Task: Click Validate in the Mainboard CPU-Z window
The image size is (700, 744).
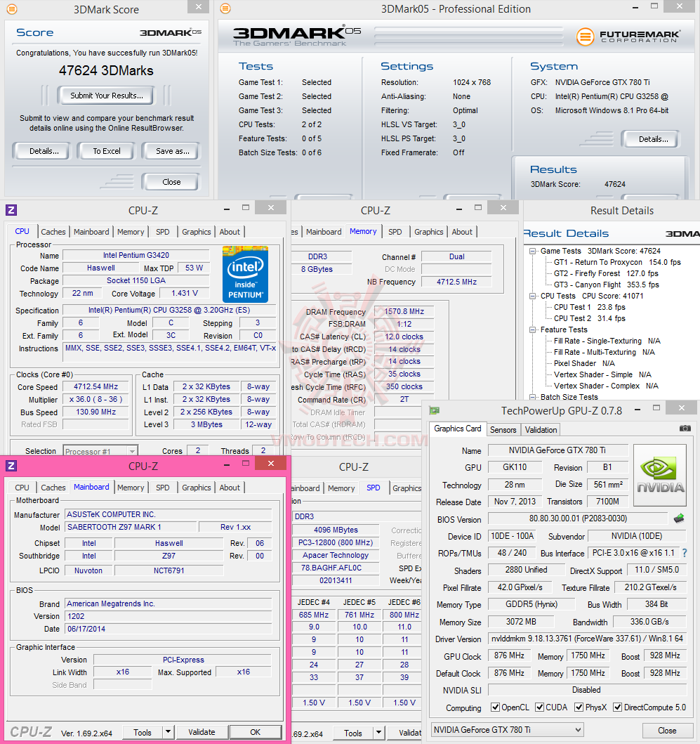Action: 202,732
